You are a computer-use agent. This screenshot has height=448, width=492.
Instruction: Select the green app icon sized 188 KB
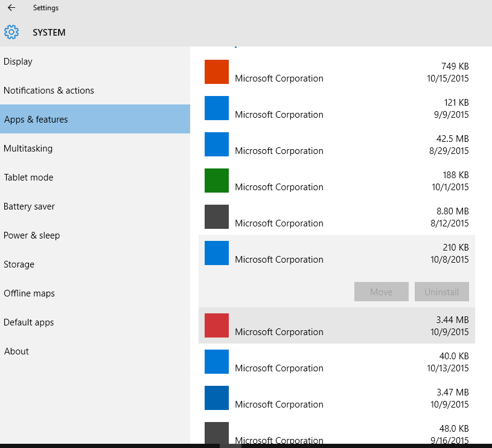217,181
